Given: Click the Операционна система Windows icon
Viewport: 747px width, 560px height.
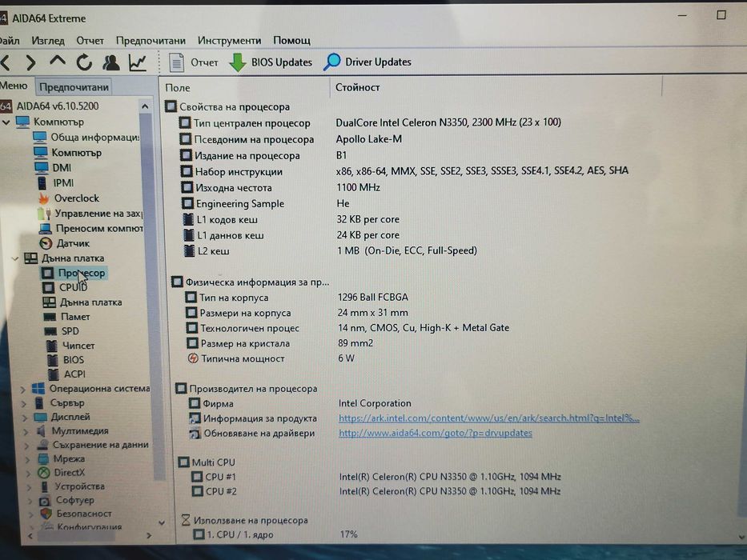Looking at the screenshot, I should coord(38,389).
